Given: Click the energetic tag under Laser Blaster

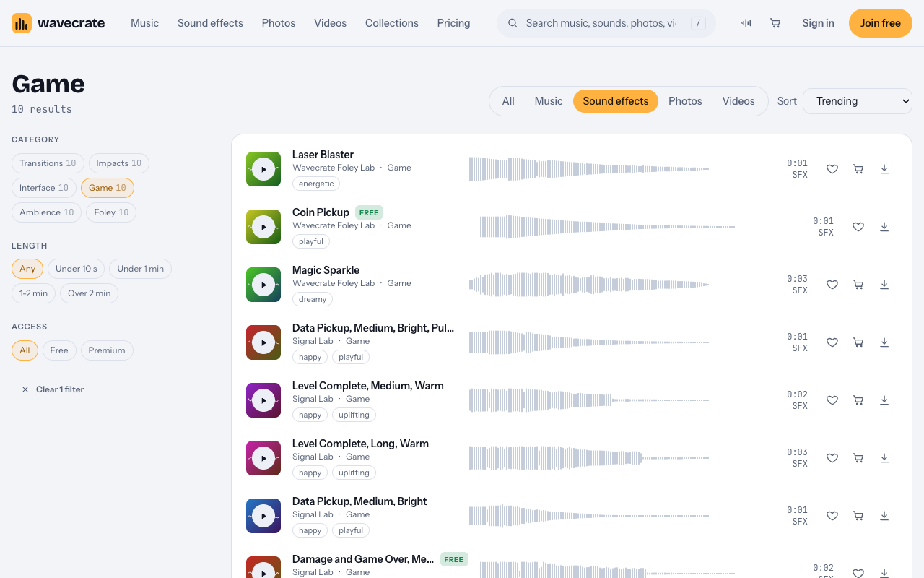Looking at the screenshot, I should (x=316, y=184).
